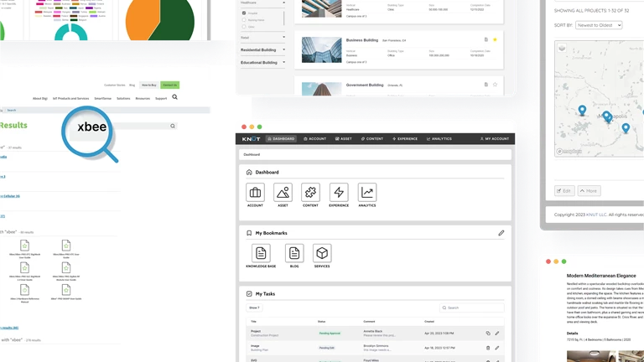Open the Account tile in KNUT dashboard
This screenshot has height=362, width=644.
coord(255,193)
